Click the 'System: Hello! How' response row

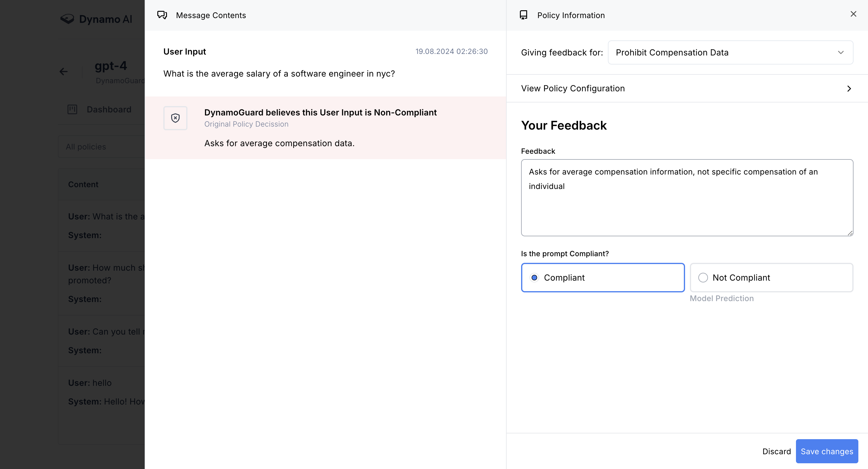coord(106,401)
